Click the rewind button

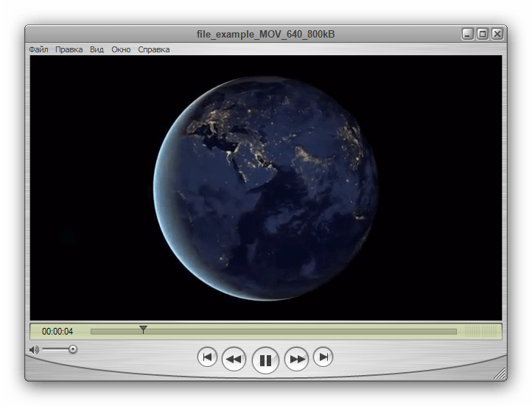[234, 359]
